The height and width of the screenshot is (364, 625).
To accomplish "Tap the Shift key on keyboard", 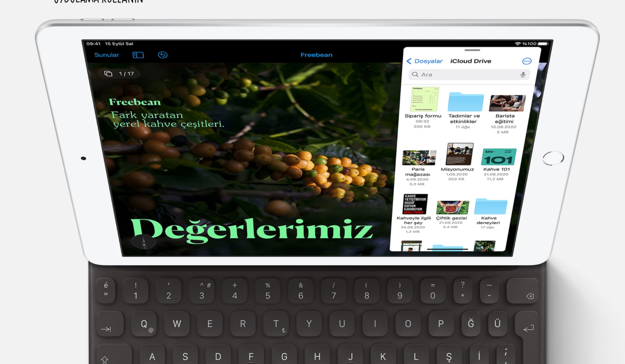I will [x=113, y=354].
